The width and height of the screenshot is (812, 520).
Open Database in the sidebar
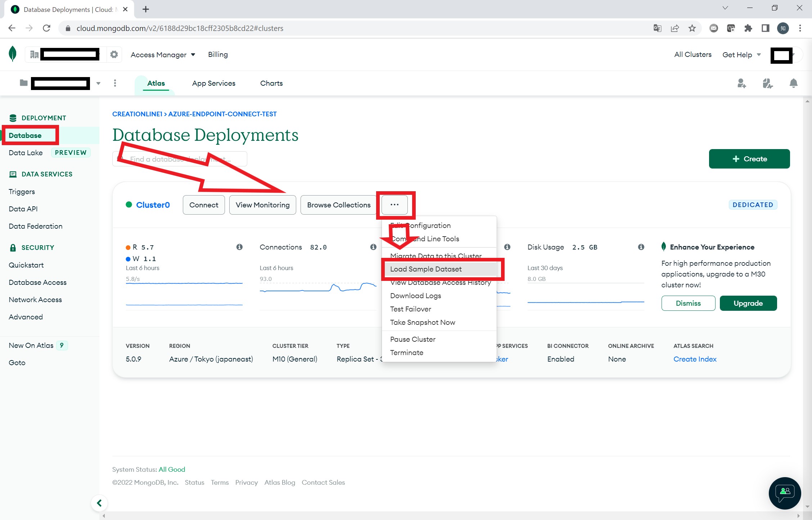[x=25, y=135]
